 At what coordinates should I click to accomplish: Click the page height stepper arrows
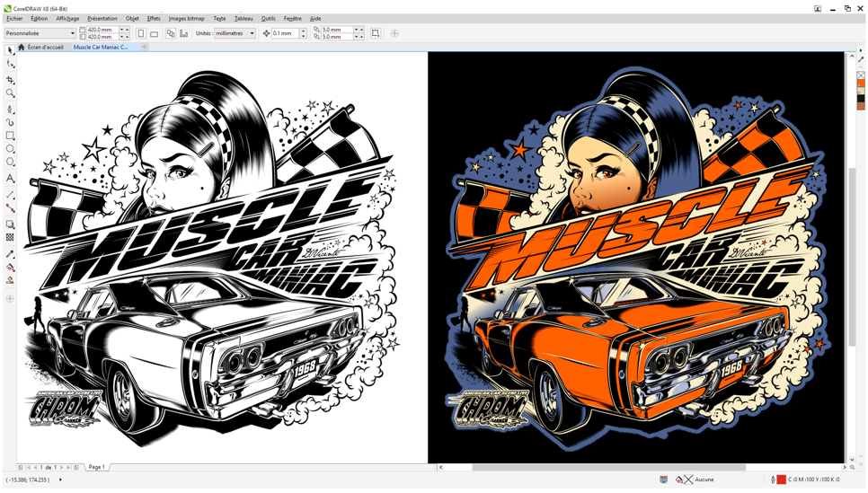pyautogui.click(x=125, y=37)
